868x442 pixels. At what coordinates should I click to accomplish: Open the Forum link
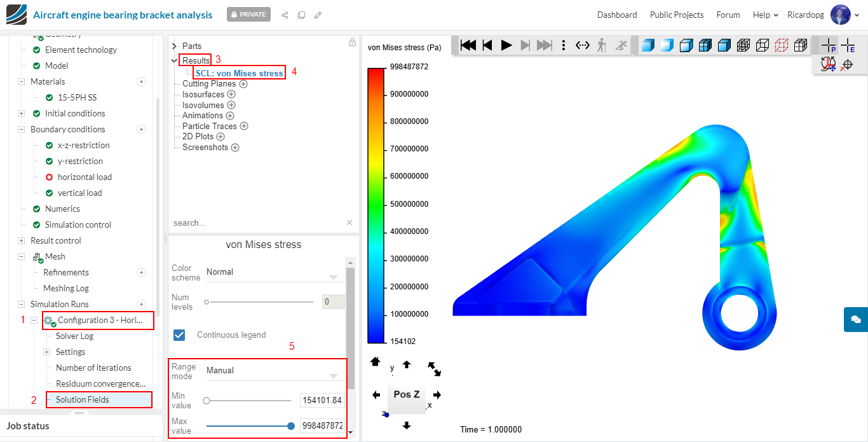point(728,15)
